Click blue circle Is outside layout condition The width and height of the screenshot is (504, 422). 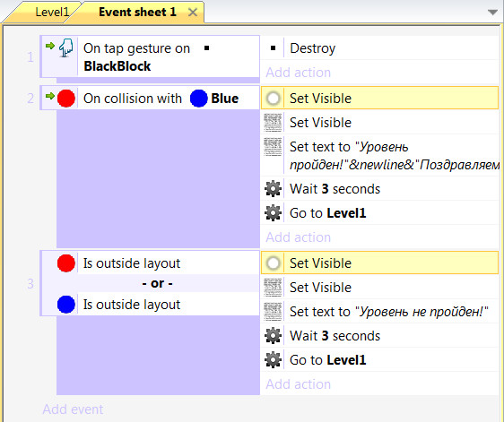[150, 304]
